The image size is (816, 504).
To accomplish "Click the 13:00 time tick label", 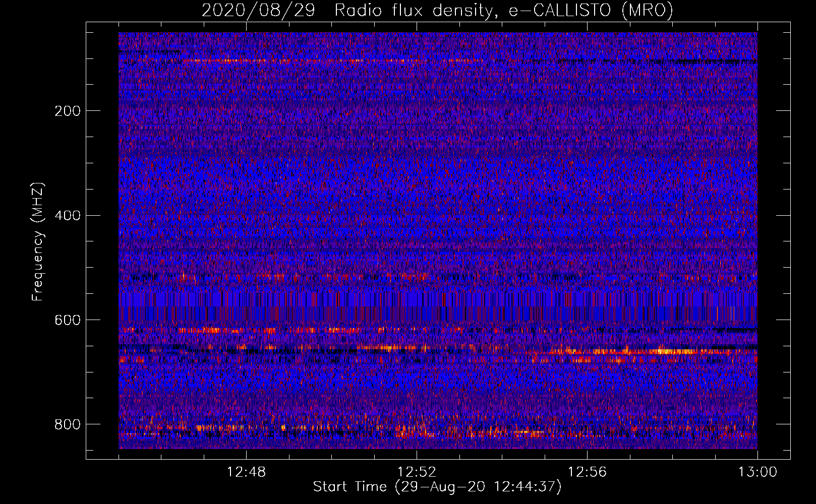I will pos(757,472).
